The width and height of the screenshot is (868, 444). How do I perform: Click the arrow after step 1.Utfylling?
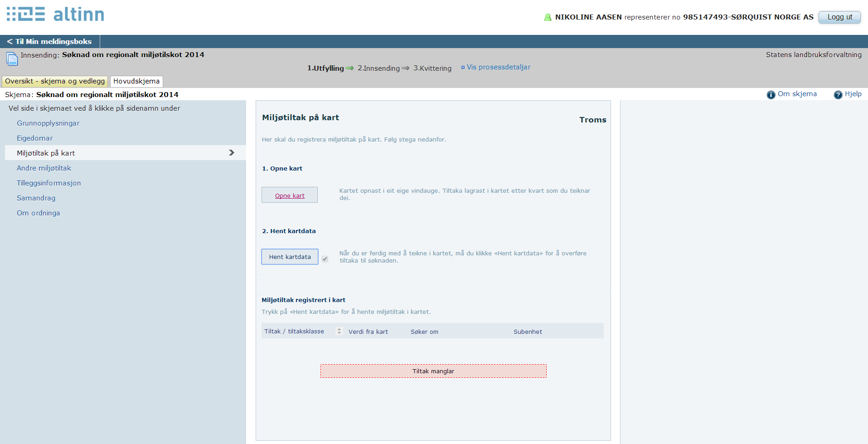(x=349, y=68)
